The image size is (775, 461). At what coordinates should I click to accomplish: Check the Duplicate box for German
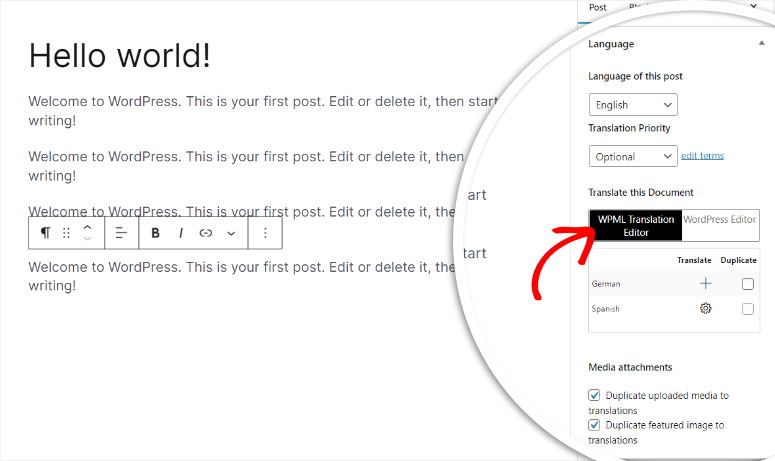coord(748,284)
